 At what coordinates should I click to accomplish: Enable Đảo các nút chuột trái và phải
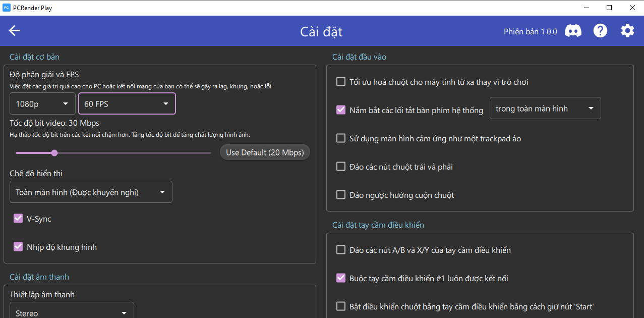(341, 167)
